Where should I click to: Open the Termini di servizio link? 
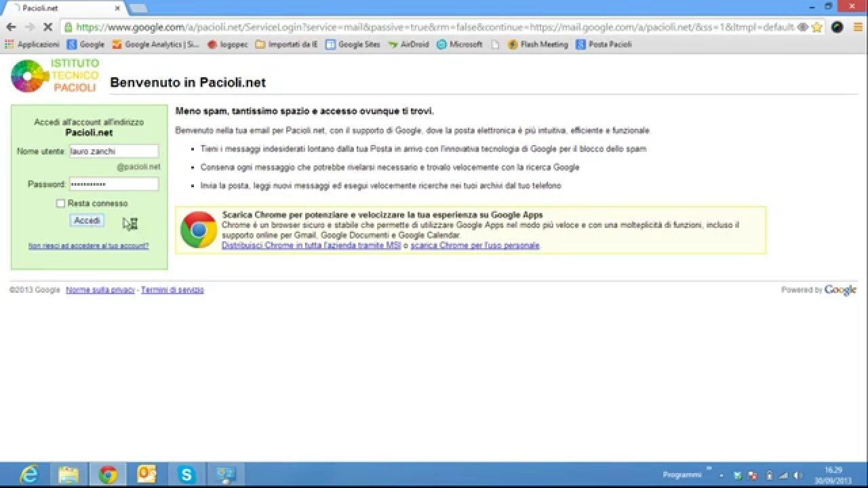point(172,290)
